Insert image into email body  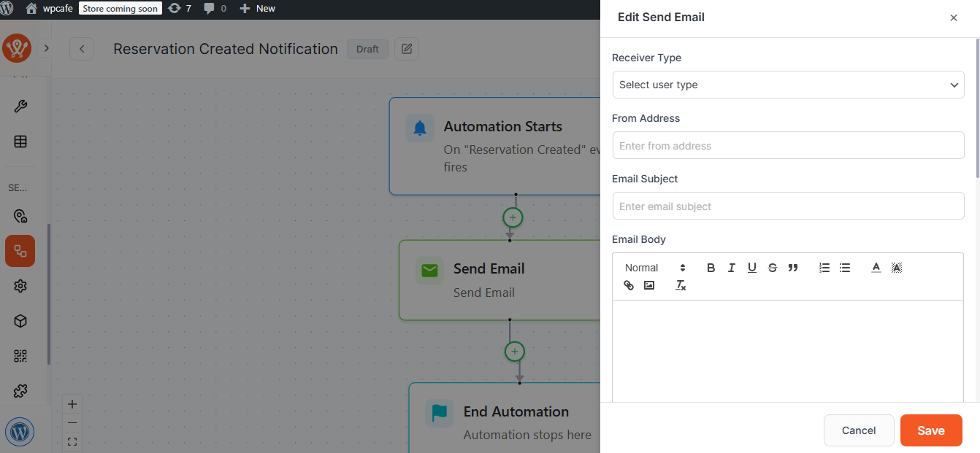coord(649,285)
